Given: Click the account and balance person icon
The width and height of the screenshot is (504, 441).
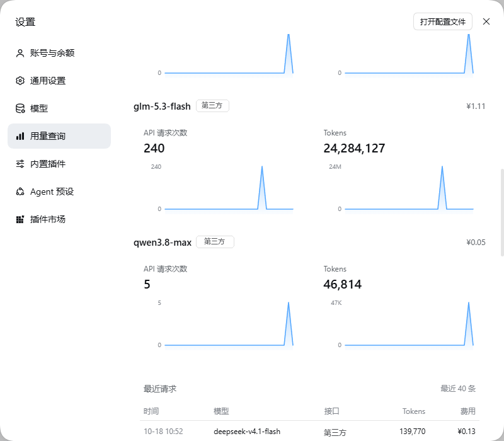Looking at the screenshot, I should point(20,53).
